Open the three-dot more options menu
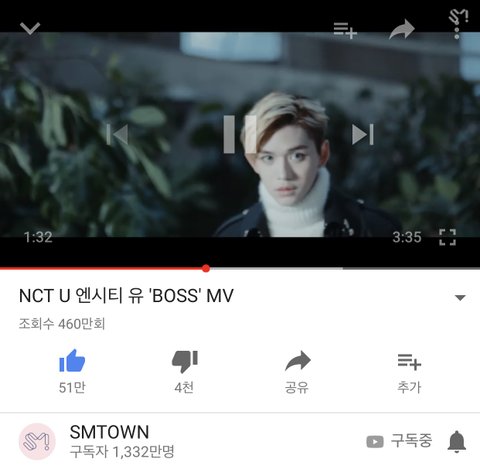This screenshot has width=480, height=469. (x=457, y=32)
